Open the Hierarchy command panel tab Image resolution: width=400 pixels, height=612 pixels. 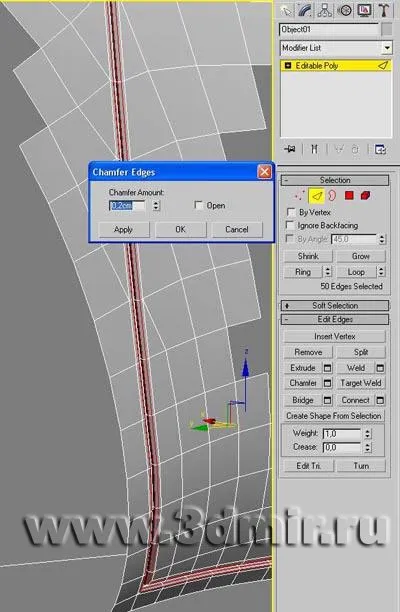click(325, 11)
